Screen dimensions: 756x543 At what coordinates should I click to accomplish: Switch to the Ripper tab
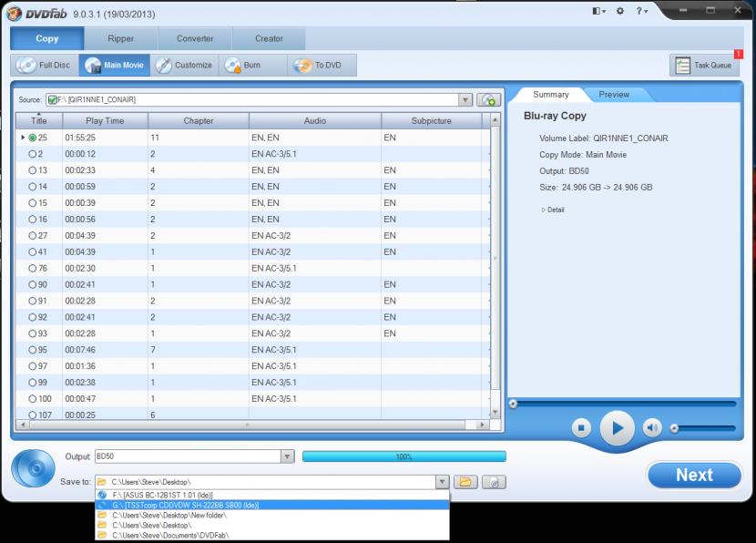[120, 38]
